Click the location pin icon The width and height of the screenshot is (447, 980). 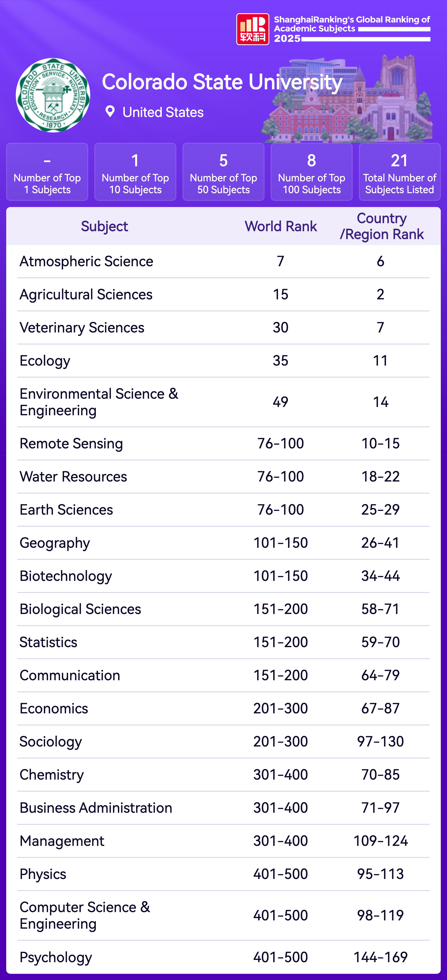(x=110, y=111)
